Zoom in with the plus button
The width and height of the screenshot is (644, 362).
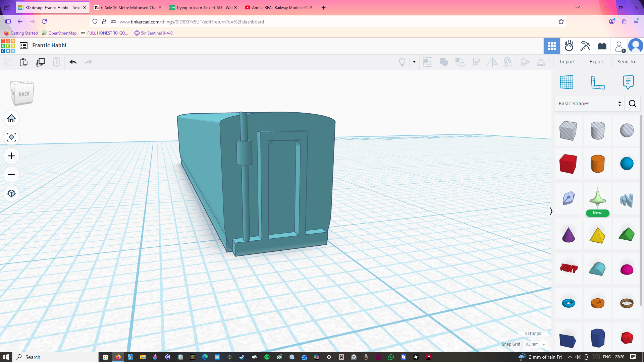pos(11,156)
